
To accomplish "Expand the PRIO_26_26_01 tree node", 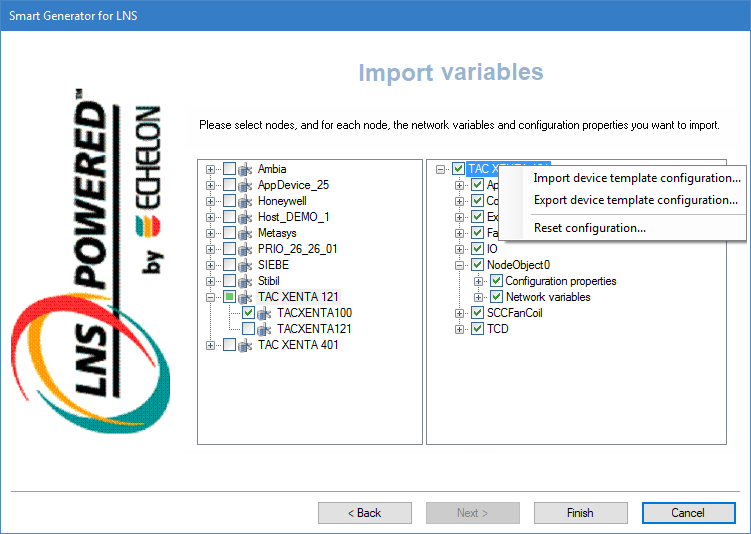I will (210, 249).
